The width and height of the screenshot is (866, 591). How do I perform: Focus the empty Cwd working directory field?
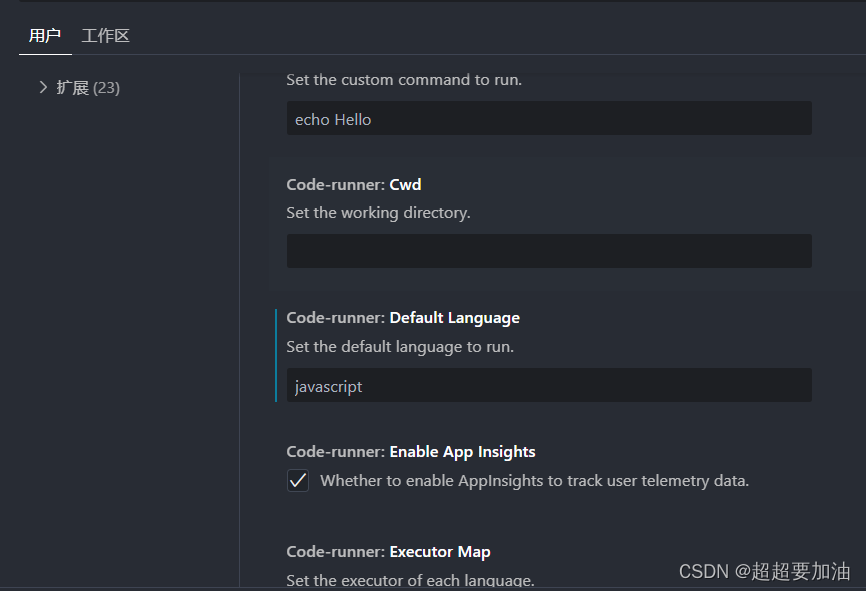click(x=548, y=251)
